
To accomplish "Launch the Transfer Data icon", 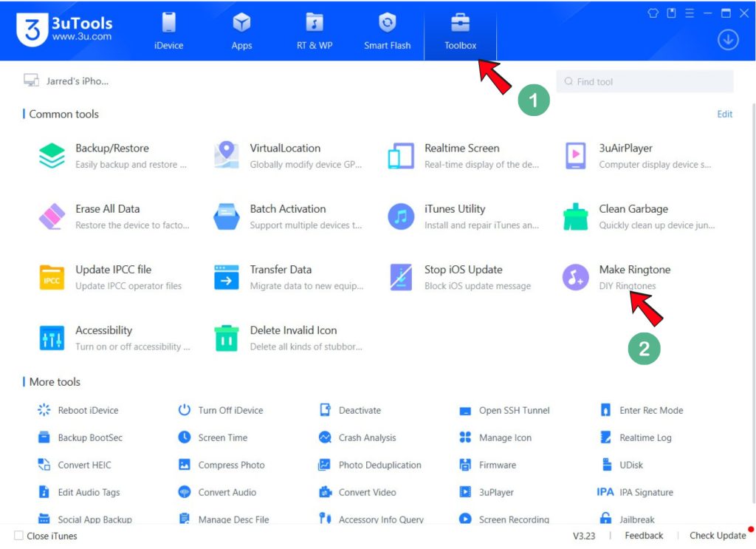I will pos(226,277).
